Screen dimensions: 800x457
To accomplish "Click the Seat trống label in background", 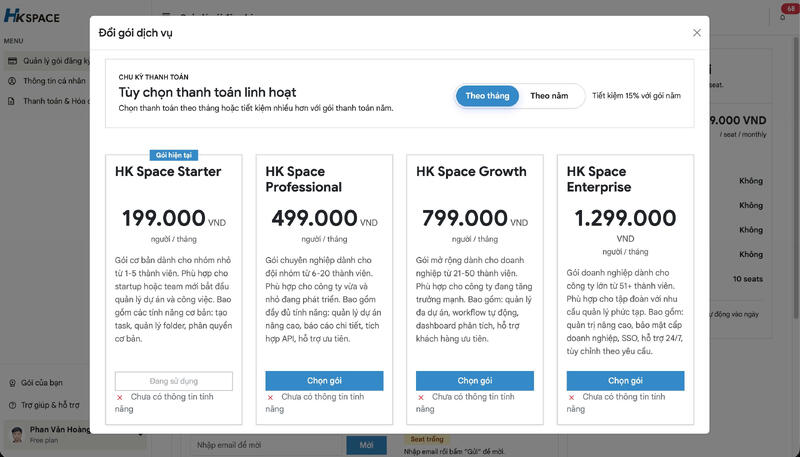I will coord(427,439).
